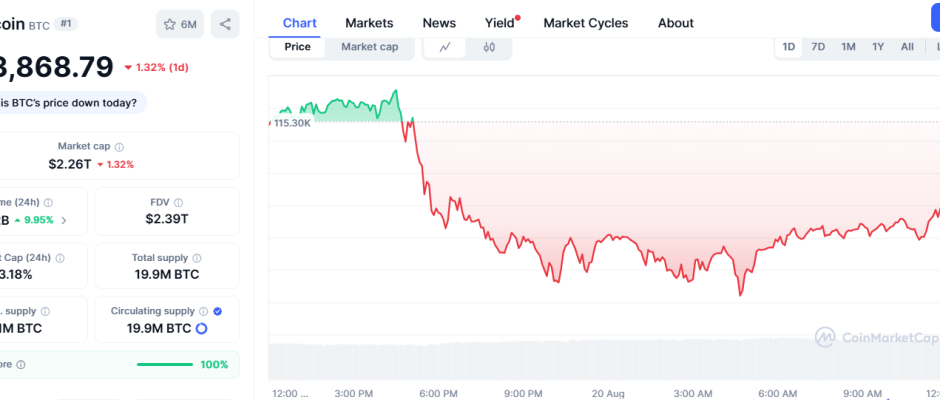940x400 pixels.
Task: Click the share icon button
Action: [x=225, y=24]
